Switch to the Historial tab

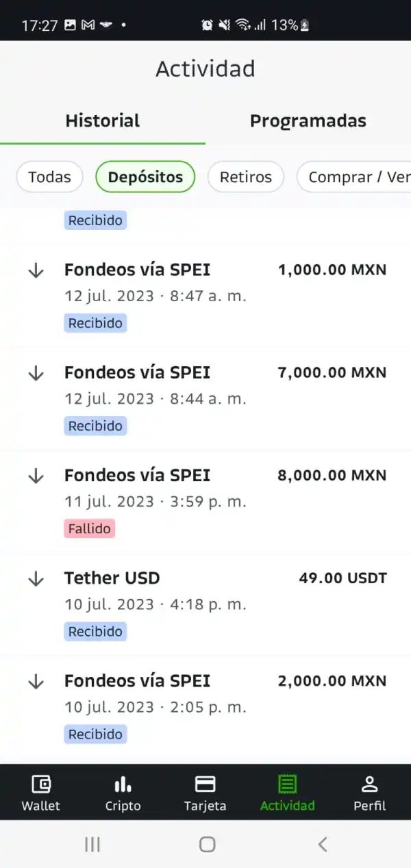pos(103,121)
